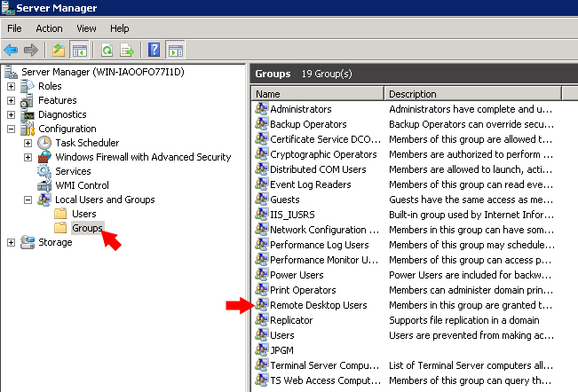Select the IIS_IUSRS group

tap(292, 215)
